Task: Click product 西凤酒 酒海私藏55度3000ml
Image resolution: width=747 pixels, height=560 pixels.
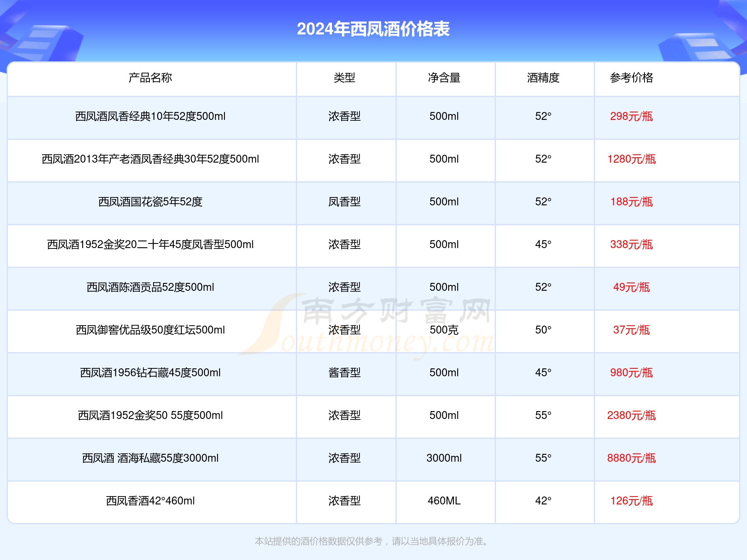Action: (150, 458)
